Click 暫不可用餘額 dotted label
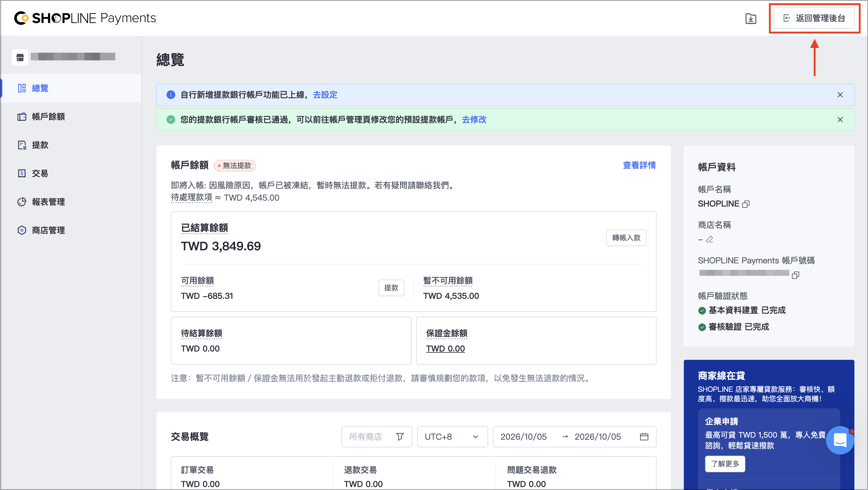Image resolution: width=868 pixels, height=490 pixels. (448, 281)
